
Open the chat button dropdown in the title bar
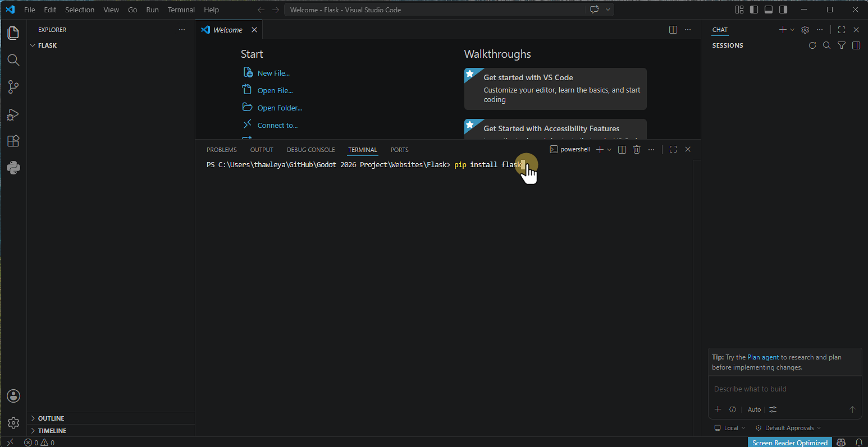[608, 10]
